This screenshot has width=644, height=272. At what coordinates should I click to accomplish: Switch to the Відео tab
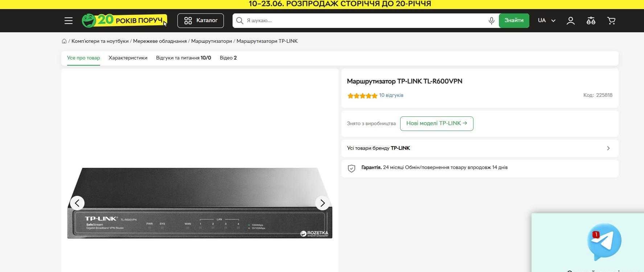pos(228,58)
